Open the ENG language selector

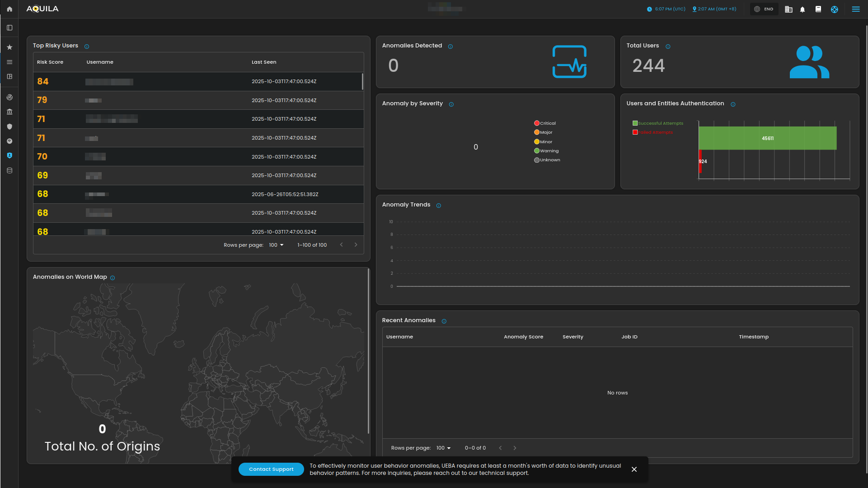click(x=764, y=9)
